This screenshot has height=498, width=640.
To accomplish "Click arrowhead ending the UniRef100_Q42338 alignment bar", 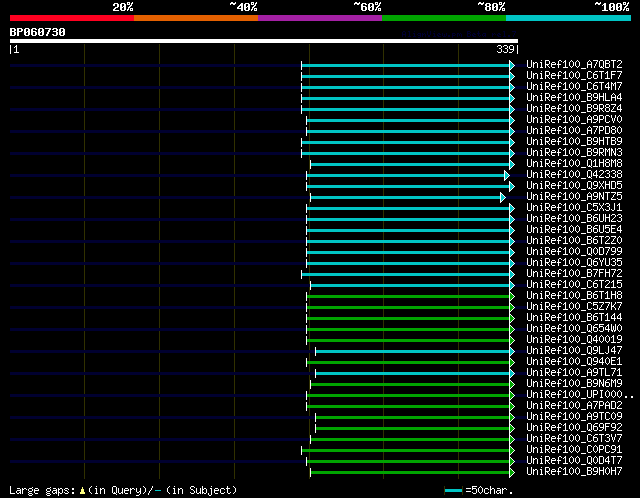I will [x=507, y=175].
